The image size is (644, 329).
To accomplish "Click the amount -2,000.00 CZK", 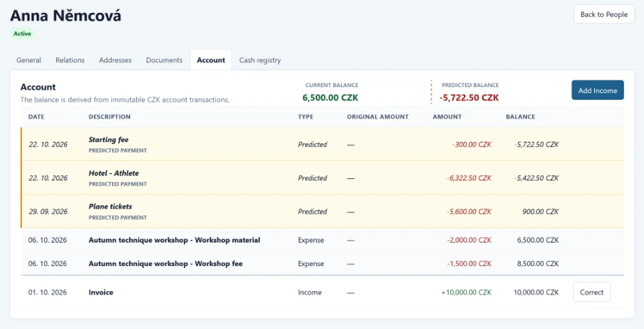I will [x=469, y=240].
